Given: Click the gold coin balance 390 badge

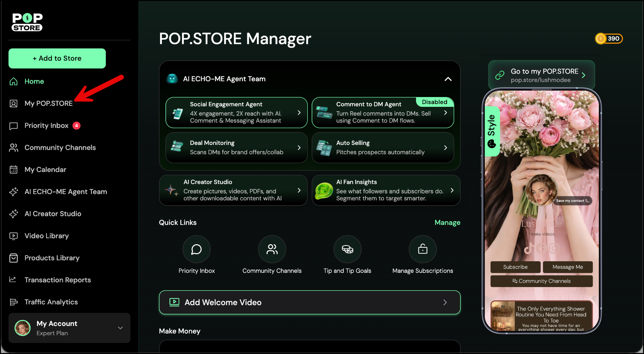Looking at the screenshot, I should 609,39.
